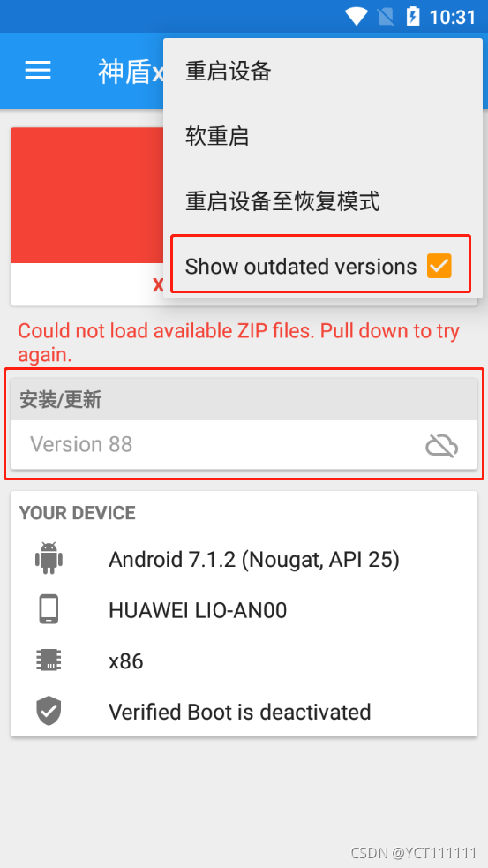
Task: Tap Show outdated versions menu label
Action: (x=300, y=267)
